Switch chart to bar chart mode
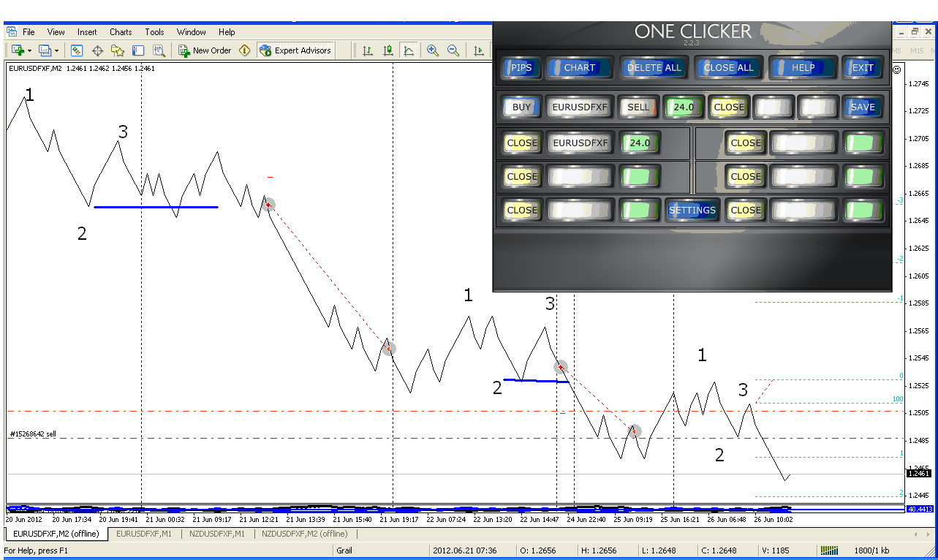 tap(368, 50)
